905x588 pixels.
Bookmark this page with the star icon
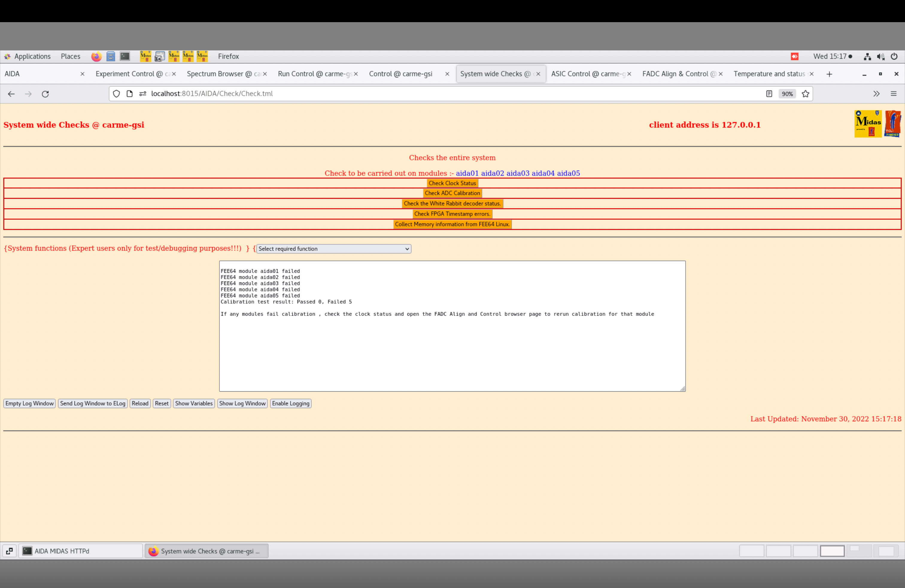(x=805, y=94)
